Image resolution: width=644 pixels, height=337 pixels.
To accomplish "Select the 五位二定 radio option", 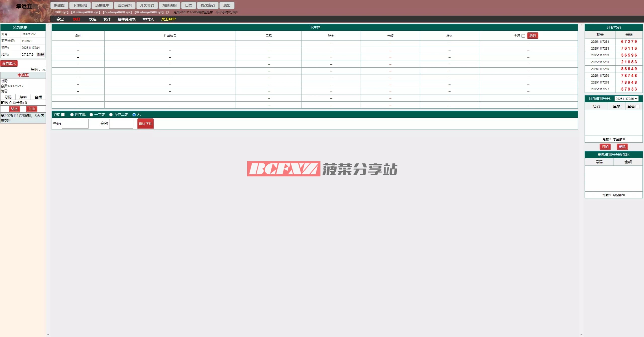I will (111, 115).
